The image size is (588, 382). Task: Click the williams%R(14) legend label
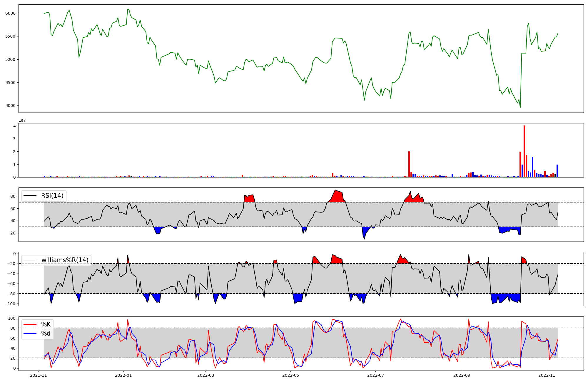[x=65, y=260]
